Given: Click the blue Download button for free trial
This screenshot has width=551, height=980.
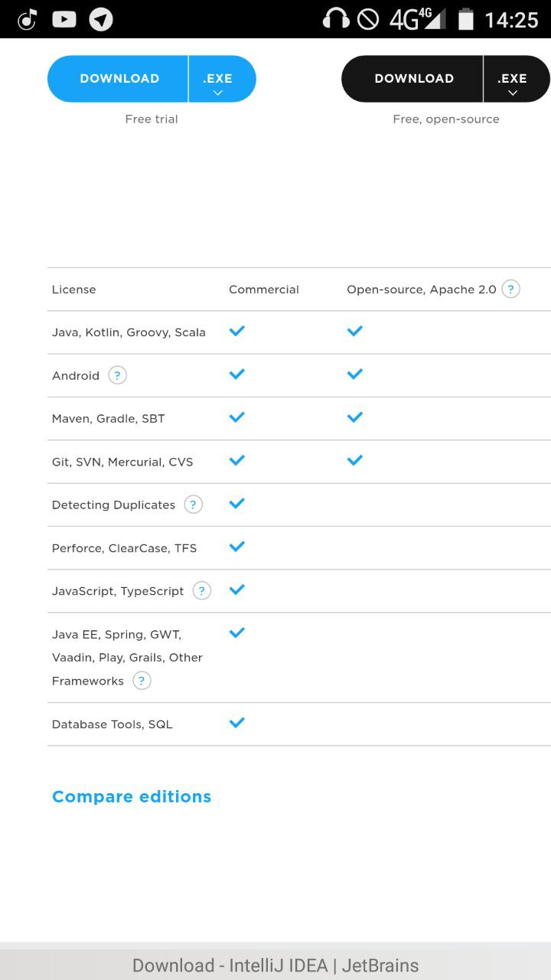Looking at the screenshot, I should [x=119, y=79].
